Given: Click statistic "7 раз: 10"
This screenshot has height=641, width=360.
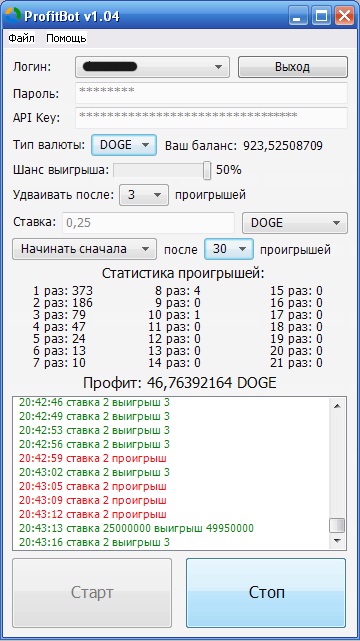Looking at the screenshot, I should click(x=60, y=363).
